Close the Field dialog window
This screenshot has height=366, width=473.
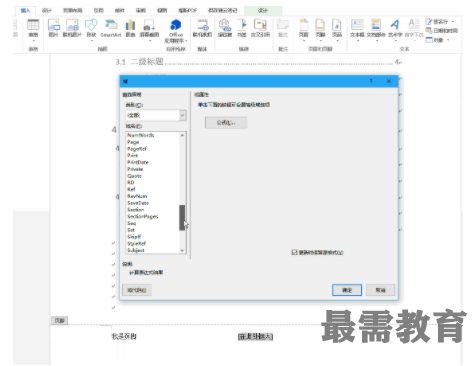(x=389, y=81)
